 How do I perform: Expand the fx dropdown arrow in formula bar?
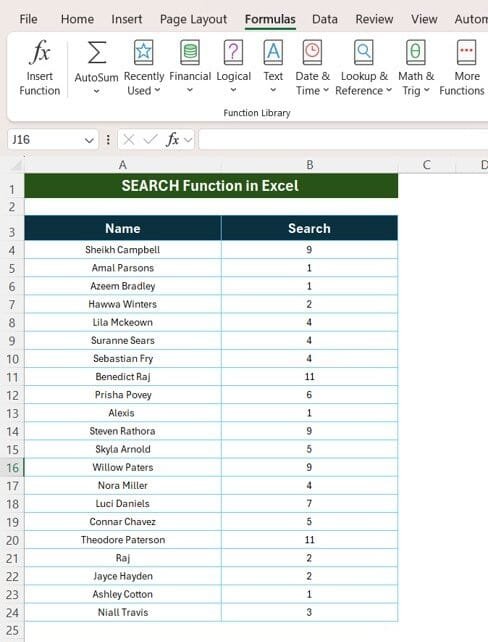point(188,140)
